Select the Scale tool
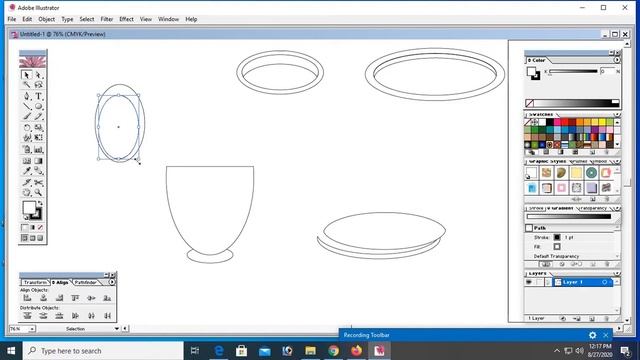Image resolution: width=640 pixels, height=360 pixels. 38,128
